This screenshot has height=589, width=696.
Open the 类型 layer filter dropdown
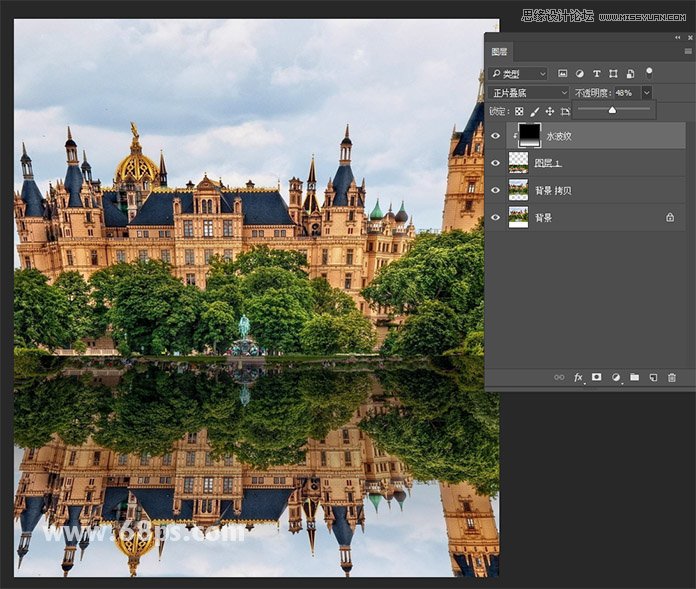(x=518, y=74)
